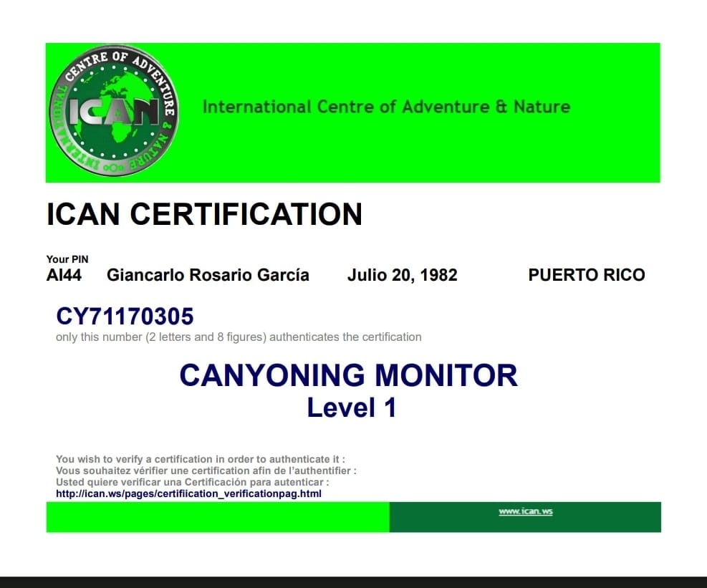Image resolution: width=707 pixels, height=588 pixels.
Task: Click the English verification instruction line
Action: pos(201,459)
